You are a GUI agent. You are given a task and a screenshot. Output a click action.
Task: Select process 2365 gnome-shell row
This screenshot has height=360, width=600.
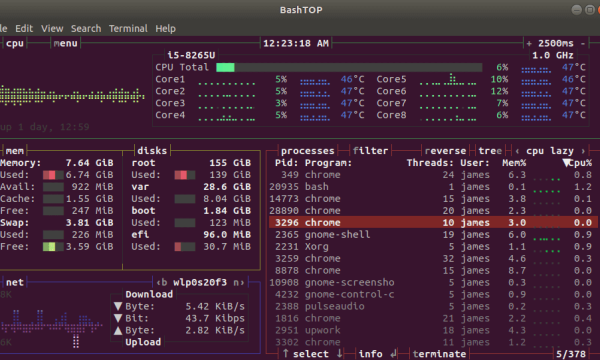click(x=433, y=235)
